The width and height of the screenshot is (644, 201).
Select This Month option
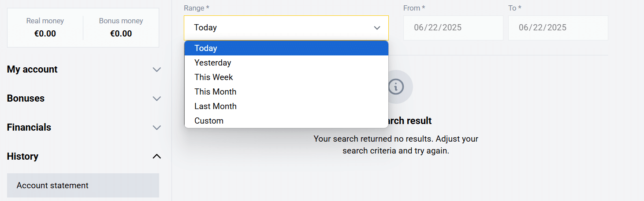215,92
